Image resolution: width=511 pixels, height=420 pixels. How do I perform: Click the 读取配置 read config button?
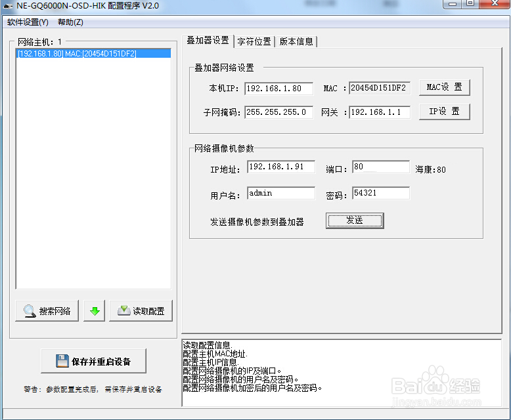(141, 311)
